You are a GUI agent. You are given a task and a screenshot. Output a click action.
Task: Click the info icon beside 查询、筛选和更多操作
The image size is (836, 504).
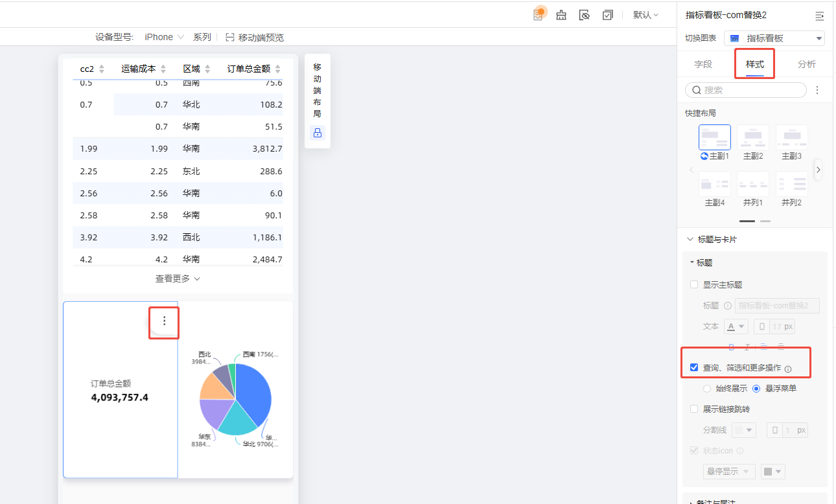788,369
